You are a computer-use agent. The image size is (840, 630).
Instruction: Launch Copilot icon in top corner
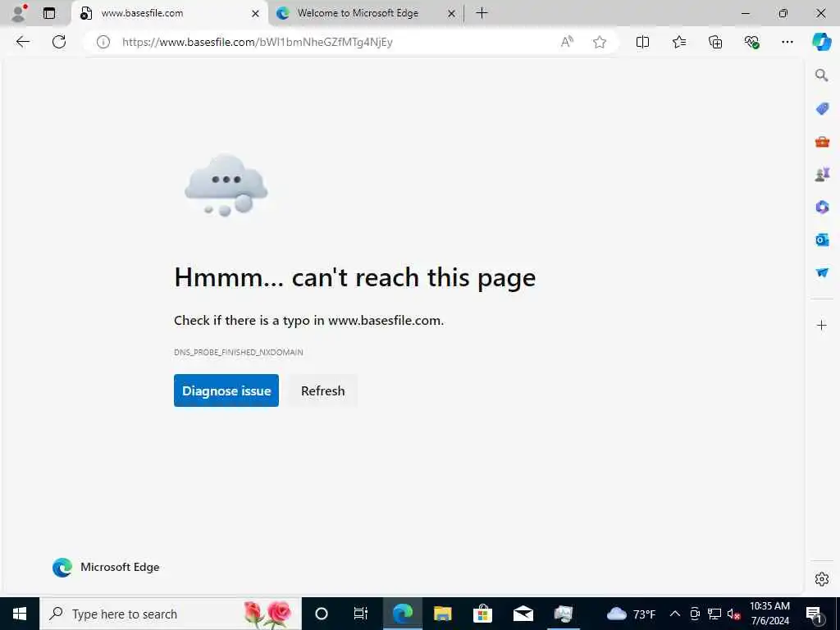point(822,42)
